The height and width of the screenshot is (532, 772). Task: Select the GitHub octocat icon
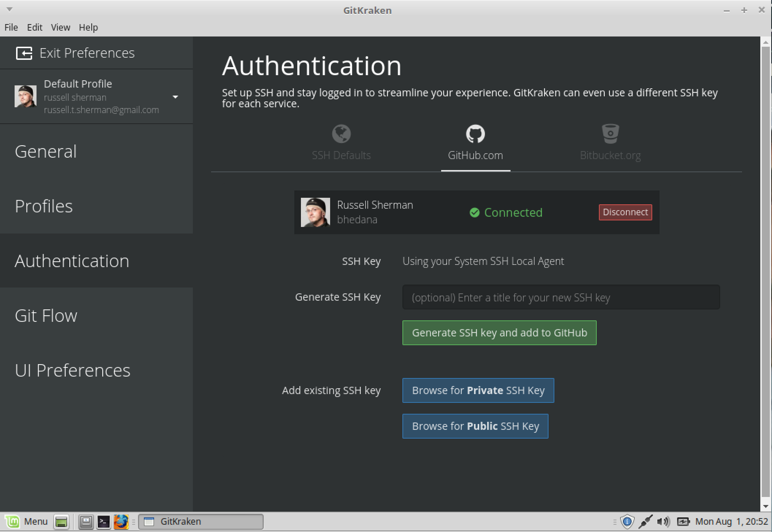pyautogui.click(x=475, y=134)
